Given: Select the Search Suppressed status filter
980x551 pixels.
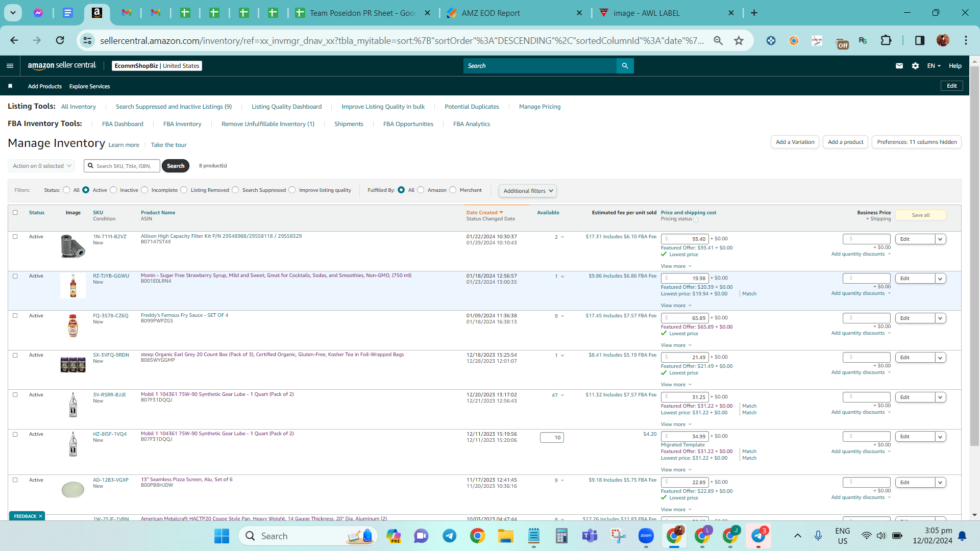Looking at the screenshot, I should pos(235,190).
